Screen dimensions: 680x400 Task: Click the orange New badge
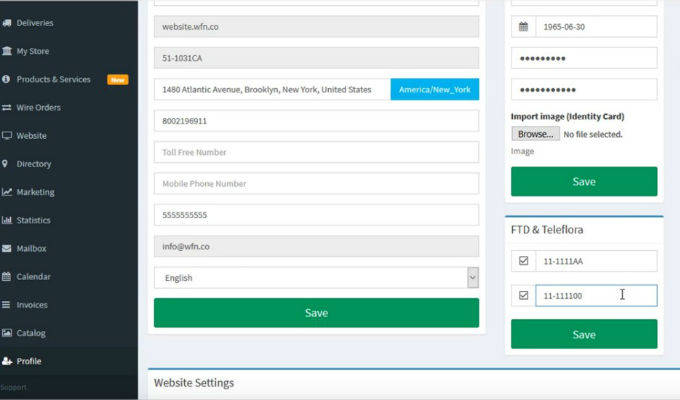point(118,80)
